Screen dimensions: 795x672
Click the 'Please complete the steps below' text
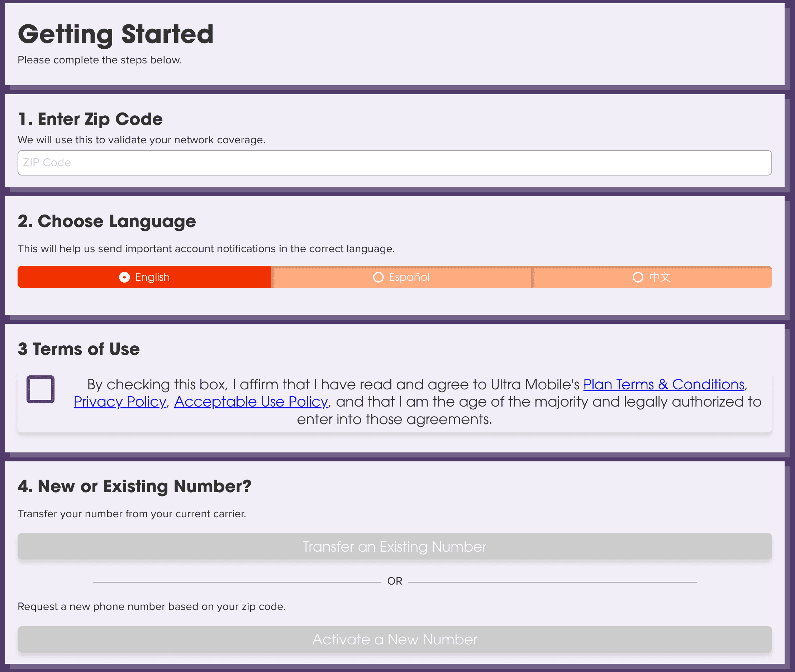(100, 60)
